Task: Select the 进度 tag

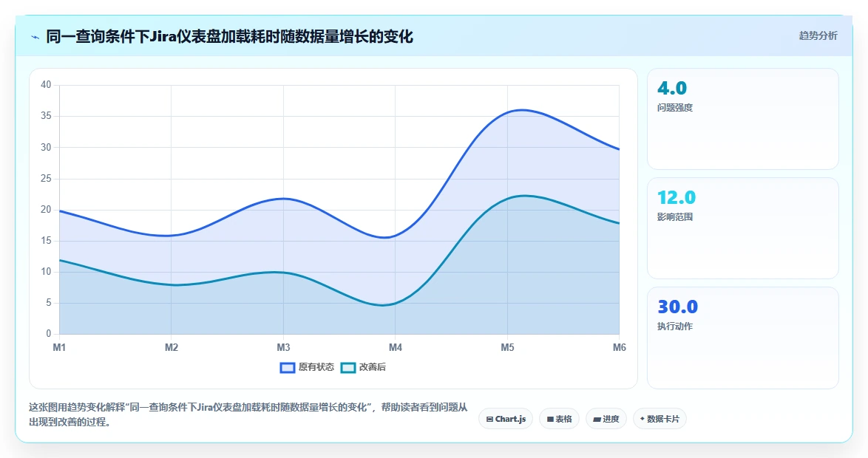Action: pos(606,419)
